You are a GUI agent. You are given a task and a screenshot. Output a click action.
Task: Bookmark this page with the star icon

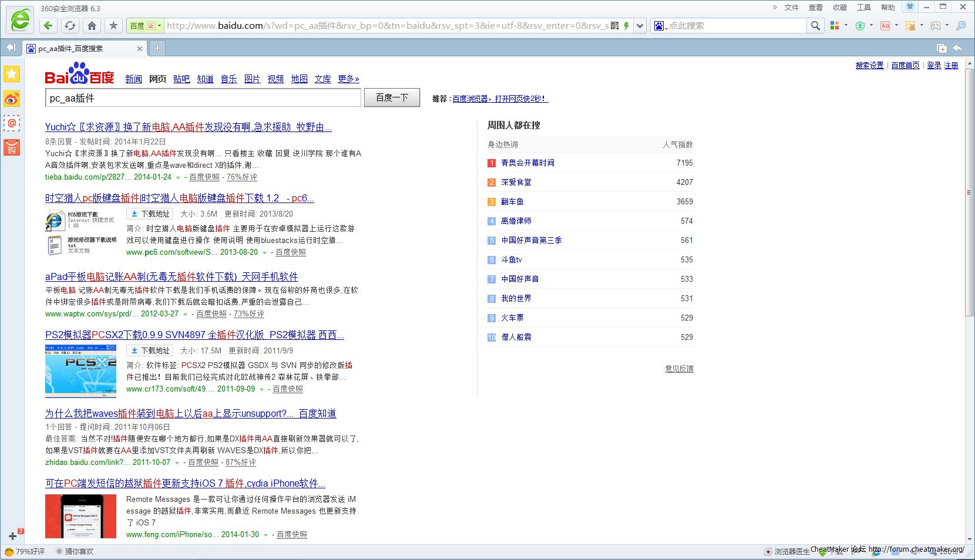pos(113,25)
